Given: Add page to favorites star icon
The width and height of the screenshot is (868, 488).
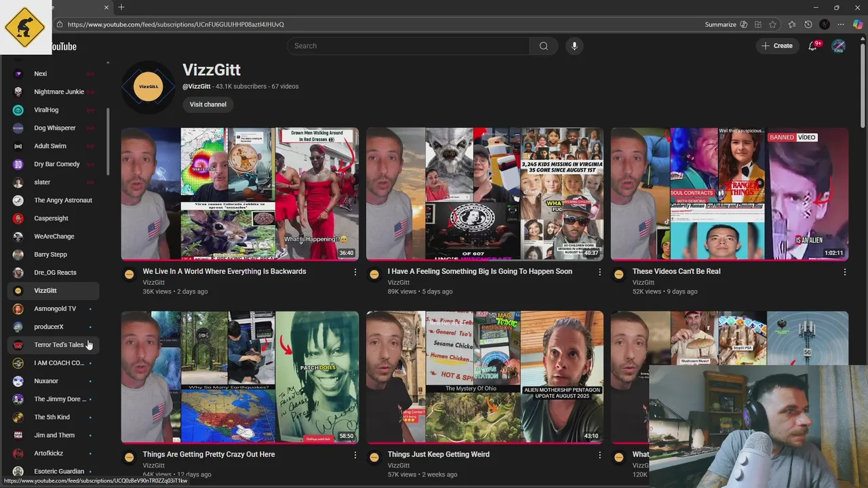Looking at the screenshot, I should coord(773,24).
